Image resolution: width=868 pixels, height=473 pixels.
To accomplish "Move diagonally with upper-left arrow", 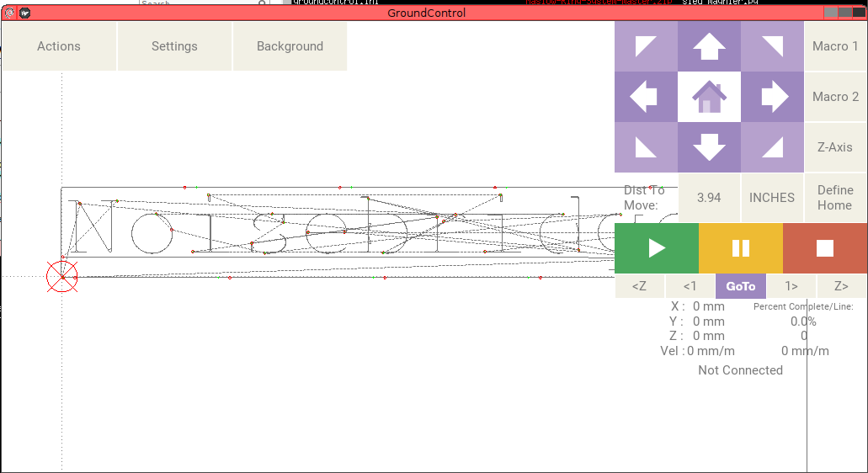I will pyautogui.click(x=646, y=46).
